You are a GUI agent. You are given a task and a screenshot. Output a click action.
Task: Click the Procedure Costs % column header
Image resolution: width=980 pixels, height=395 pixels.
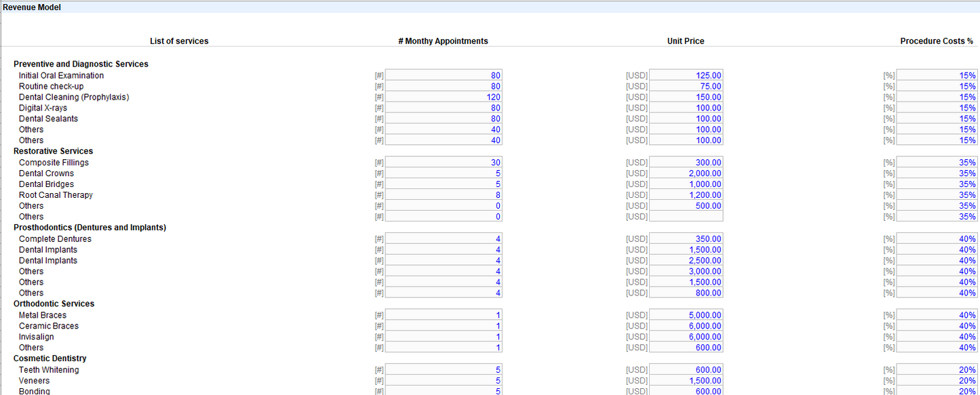(935, 41)
